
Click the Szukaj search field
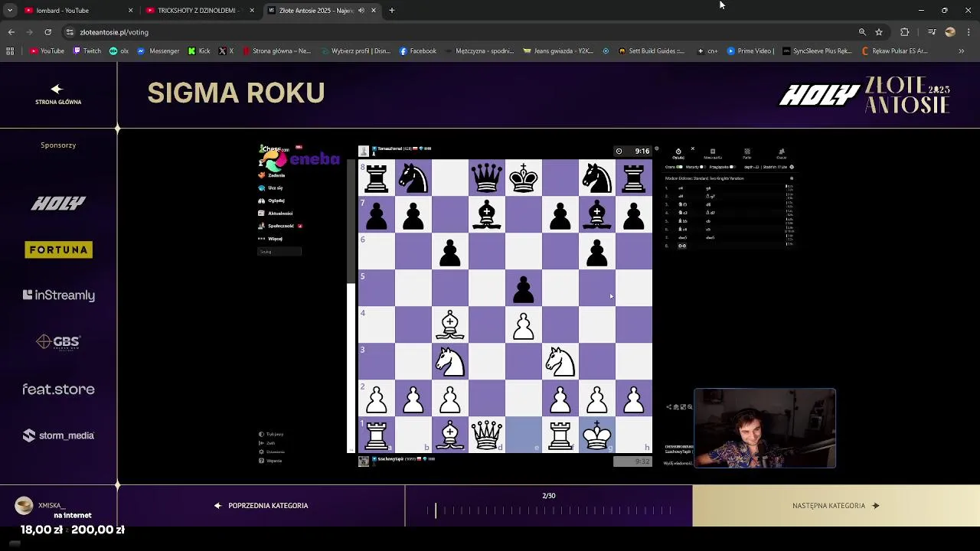[x=279, y=252]
